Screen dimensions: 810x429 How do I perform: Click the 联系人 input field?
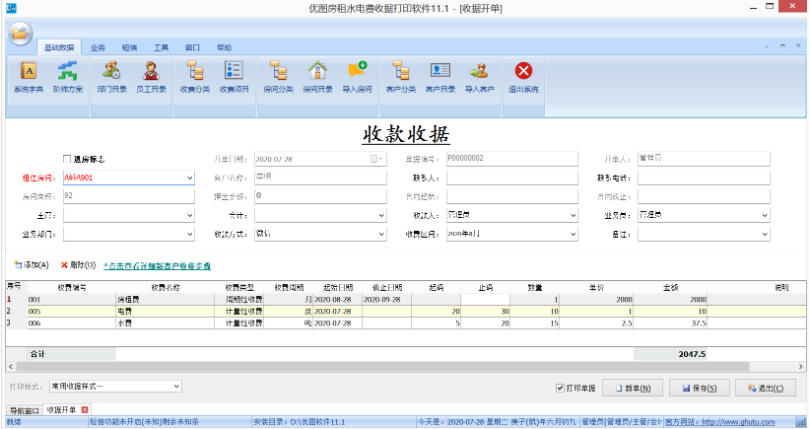point(512,178)
